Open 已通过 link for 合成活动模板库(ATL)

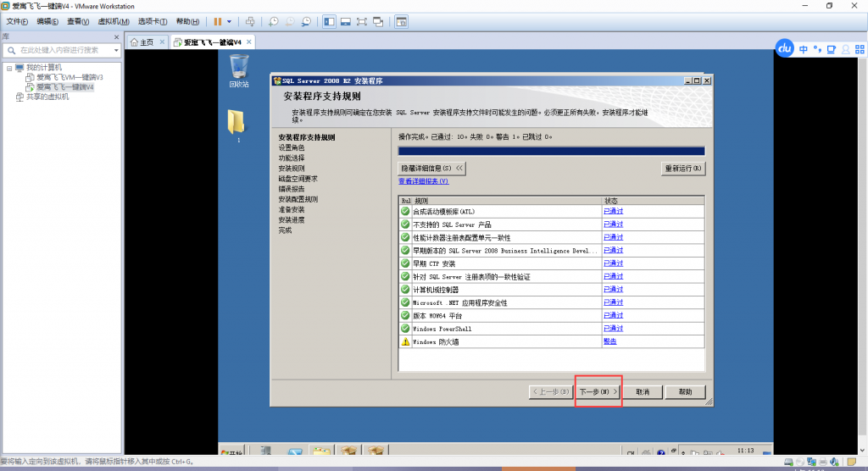[x=614, y=212]
